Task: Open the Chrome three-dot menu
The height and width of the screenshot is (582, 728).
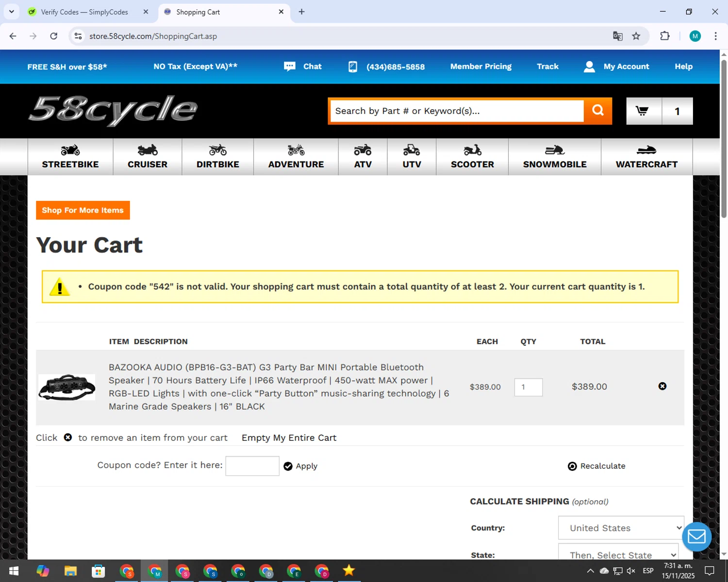Action: click(x=715, y=36)
